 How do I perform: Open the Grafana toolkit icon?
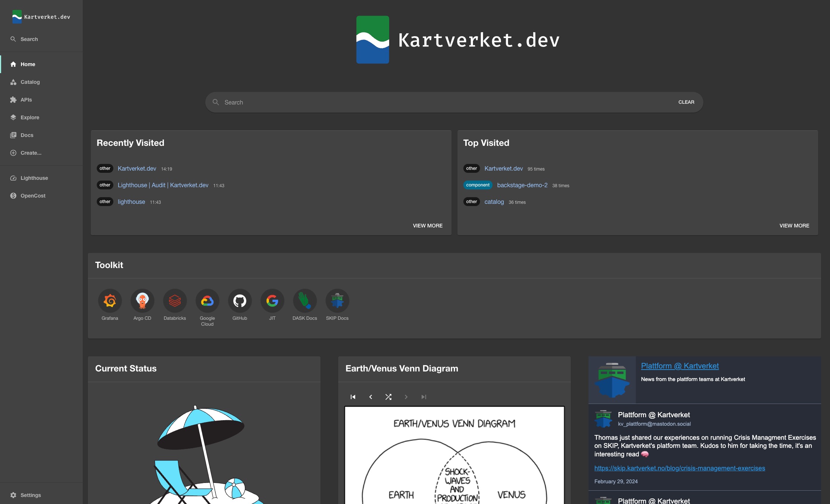click(x=110, y=301)
